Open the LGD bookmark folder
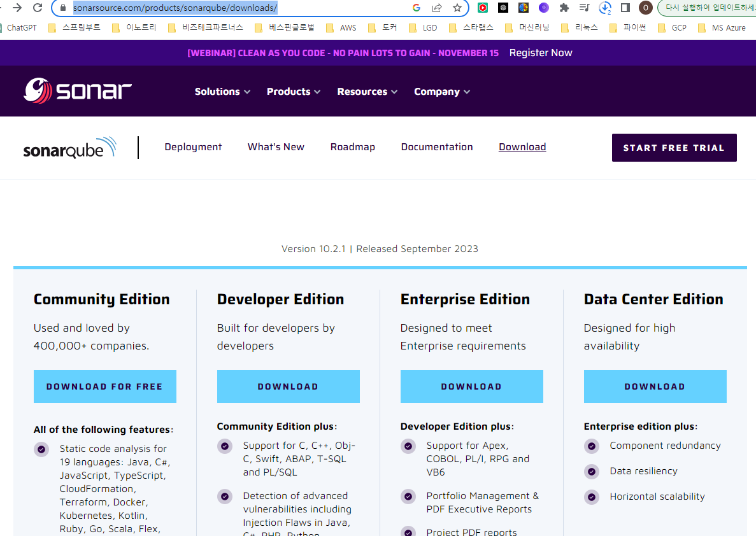Image resolution: width=756 pixels, height=536 pixels. point(423,28)
